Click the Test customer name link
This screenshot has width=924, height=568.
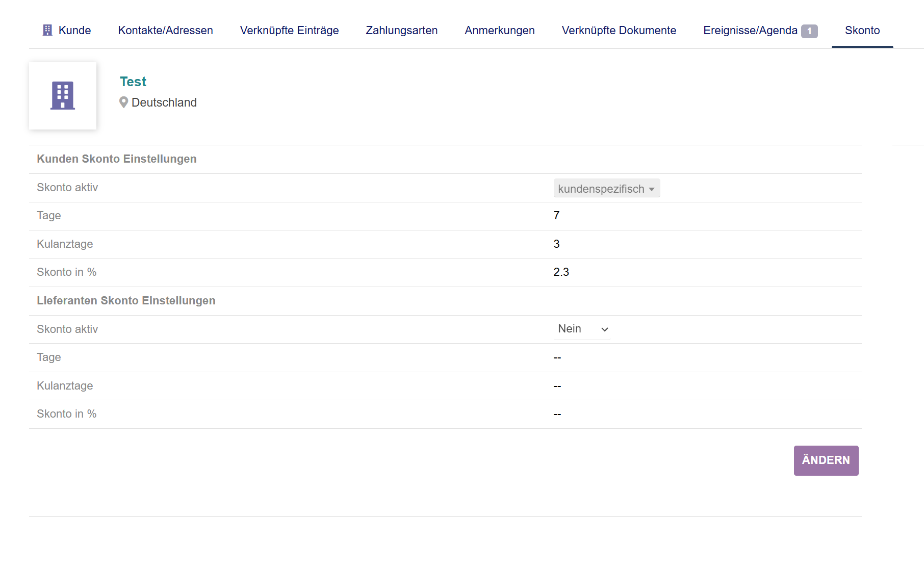(133, 82)
